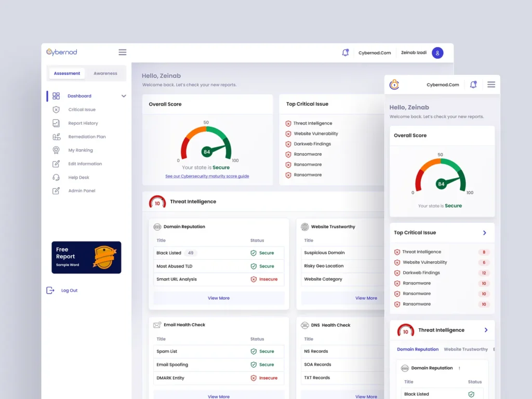Click the Free Report banner
Viewport: 532px width, 399px height.
tap(86, 257)
